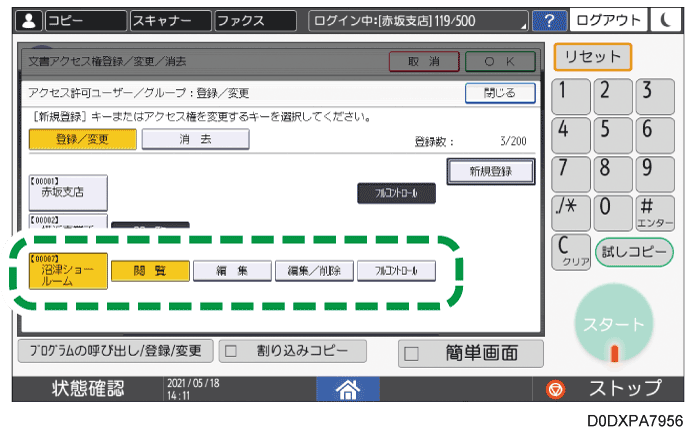Tap the red Stop icon
This screenshot has width=687, height=431.
[556, 389]
